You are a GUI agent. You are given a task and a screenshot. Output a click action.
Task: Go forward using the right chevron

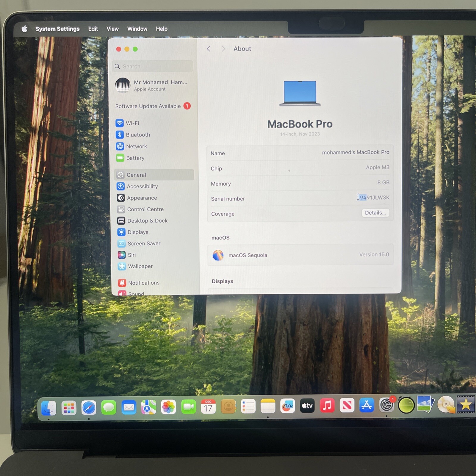223,49
